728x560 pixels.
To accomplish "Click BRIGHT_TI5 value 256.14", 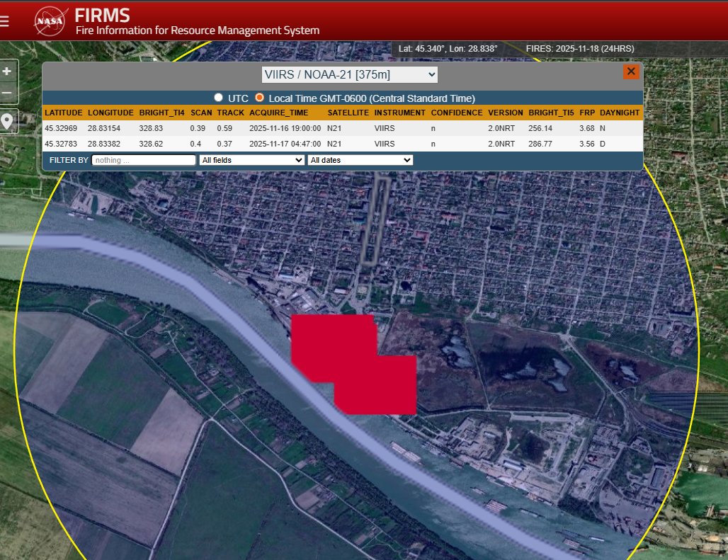I will [540, 129].
